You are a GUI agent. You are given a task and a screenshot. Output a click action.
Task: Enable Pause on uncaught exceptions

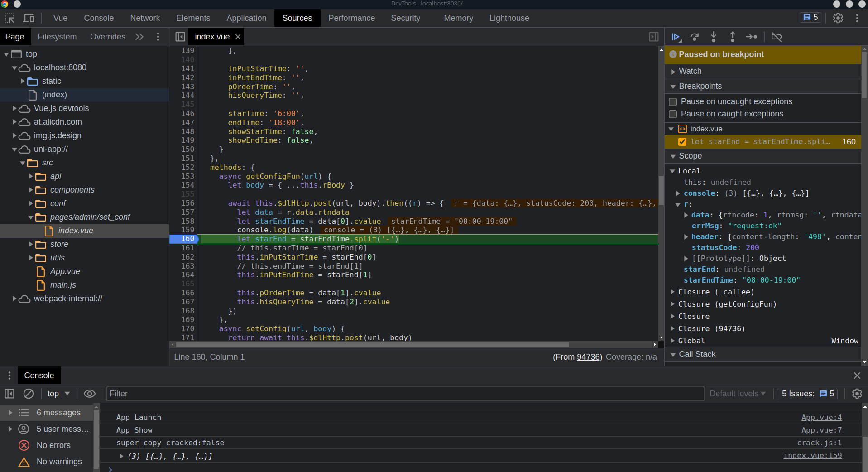tap(673, 101)
